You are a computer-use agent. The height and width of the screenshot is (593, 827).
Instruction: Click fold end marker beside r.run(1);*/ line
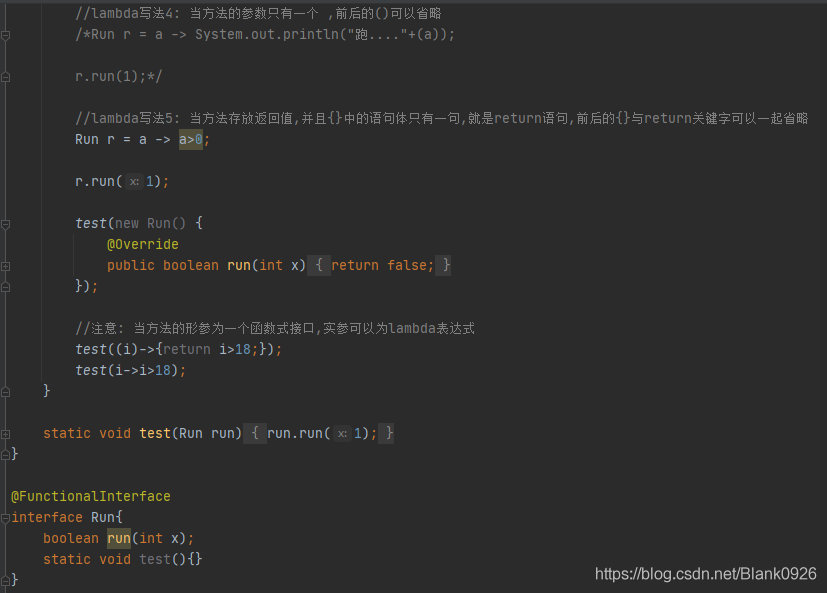click(x=6, y=78)
